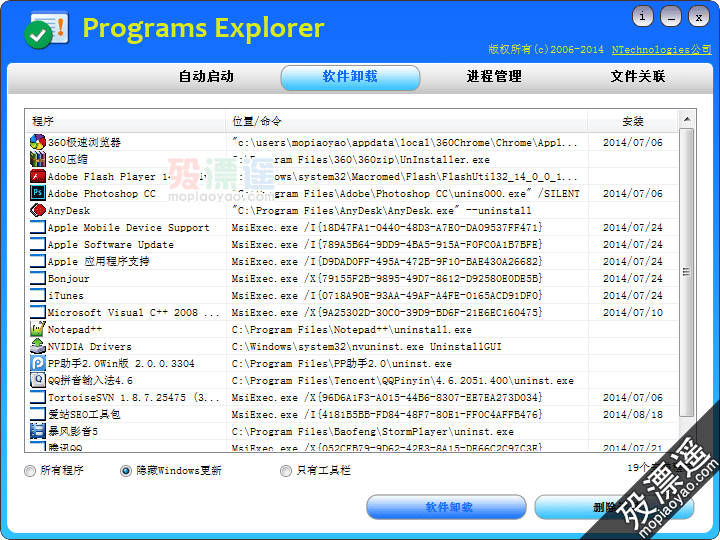Click the Notepad++ program icon

click(38, 329)
